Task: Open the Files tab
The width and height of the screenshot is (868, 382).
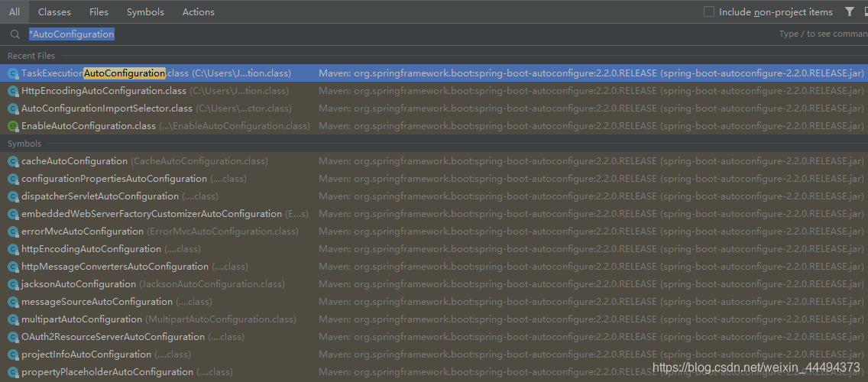Action: [99, 11]
